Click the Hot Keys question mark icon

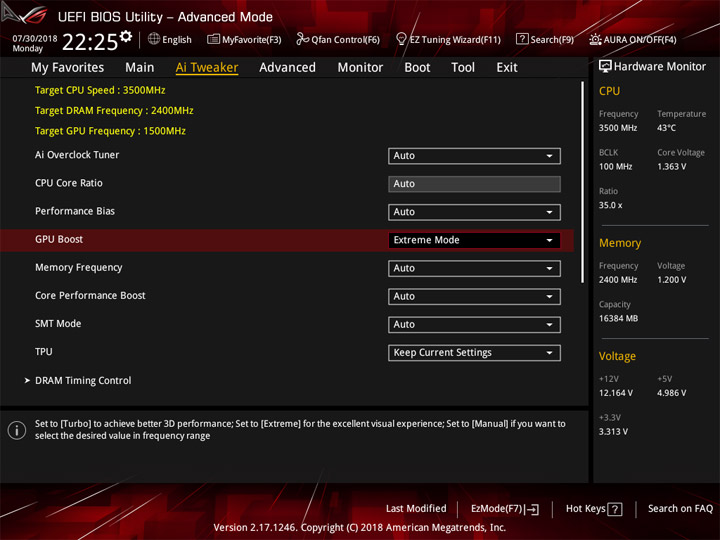point(615,509)
